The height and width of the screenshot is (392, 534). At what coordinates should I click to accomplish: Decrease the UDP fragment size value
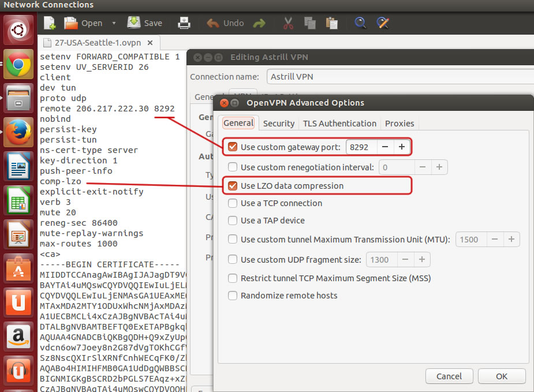click(405, 260)
